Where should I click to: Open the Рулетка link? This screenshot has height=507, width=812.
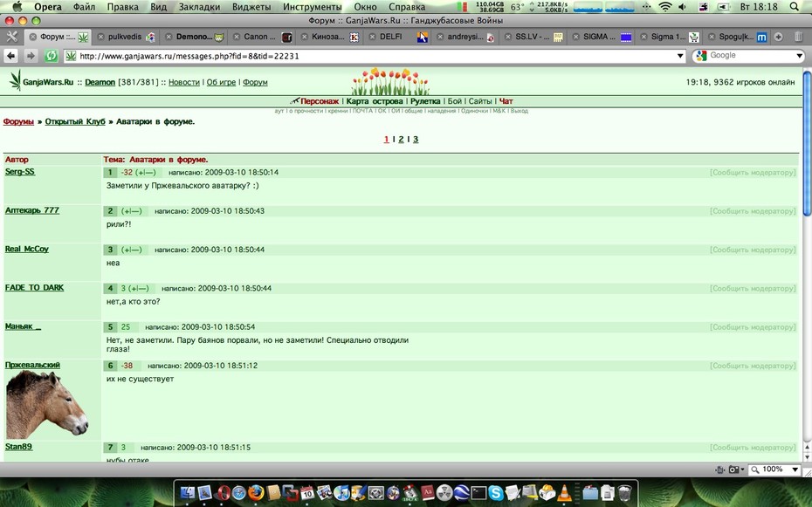(x=425, y=101)
